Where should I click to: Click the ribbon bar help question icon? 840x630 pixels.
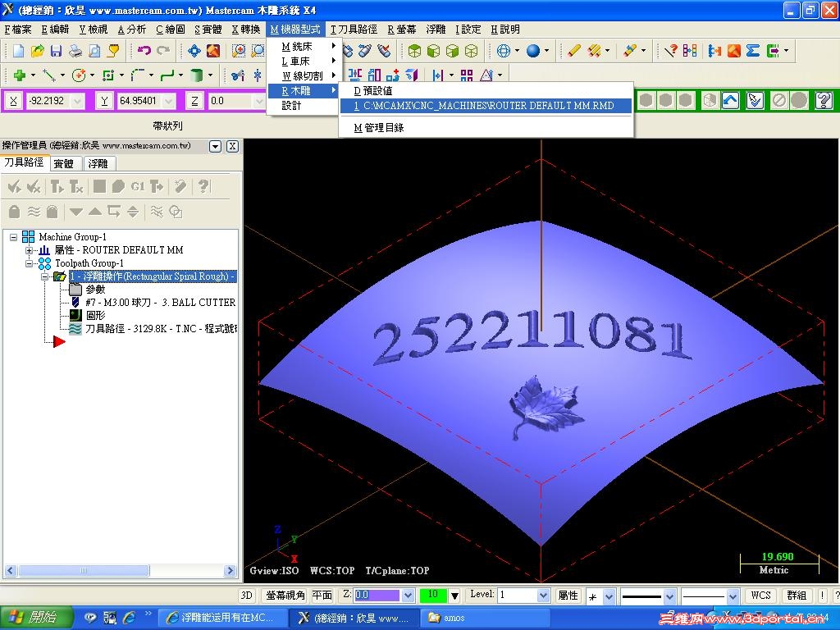823,100
